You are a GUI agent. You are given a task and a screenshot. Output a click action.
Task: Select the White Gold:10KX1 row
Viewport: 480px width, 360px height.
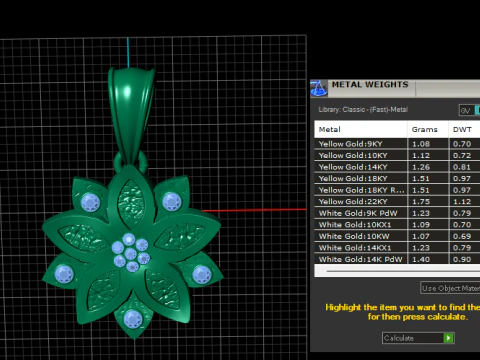coord(397,225)
